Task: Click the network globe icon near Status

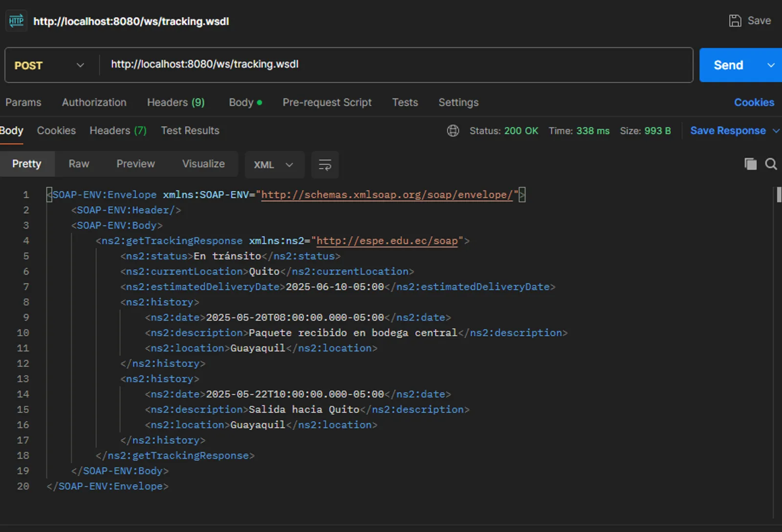Action: click(453, 130)
